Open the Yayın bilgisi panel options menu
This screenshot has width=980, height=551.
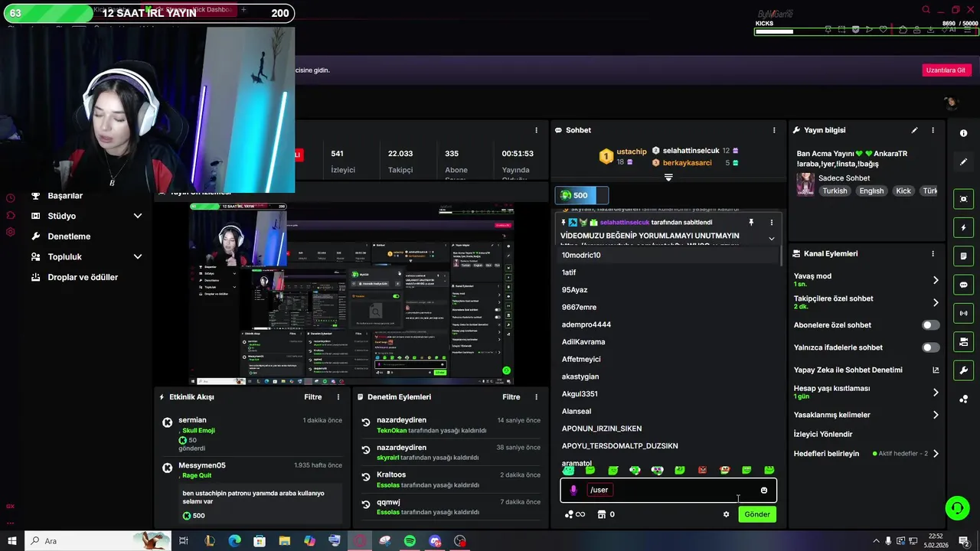click(x=933, y=130)
